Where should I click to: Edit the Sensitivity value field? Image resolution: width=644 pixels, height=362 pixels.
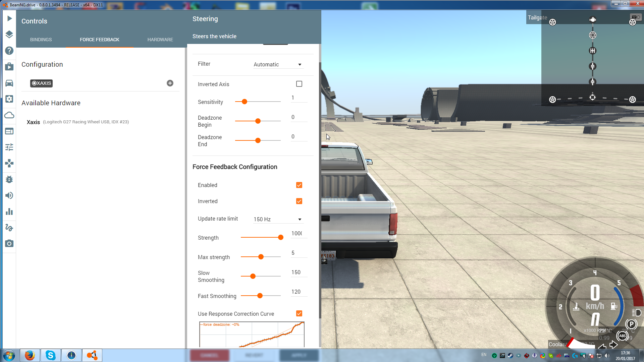299,98
